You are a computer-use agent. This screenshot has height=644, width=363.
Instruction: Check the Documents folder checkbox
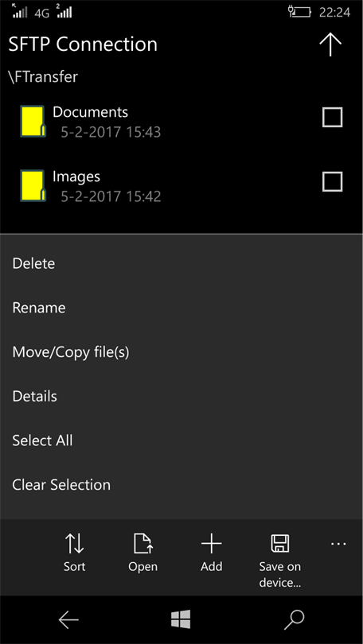332,117
